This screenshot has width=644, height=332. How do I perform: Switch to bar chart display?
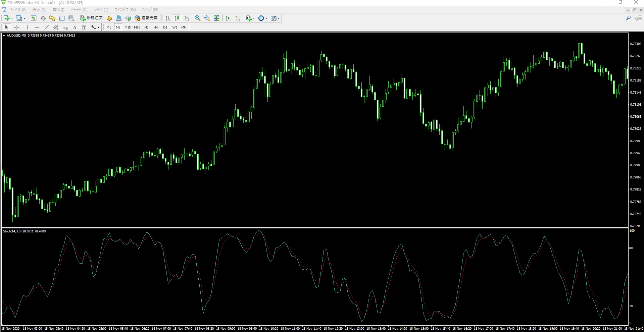168,18
